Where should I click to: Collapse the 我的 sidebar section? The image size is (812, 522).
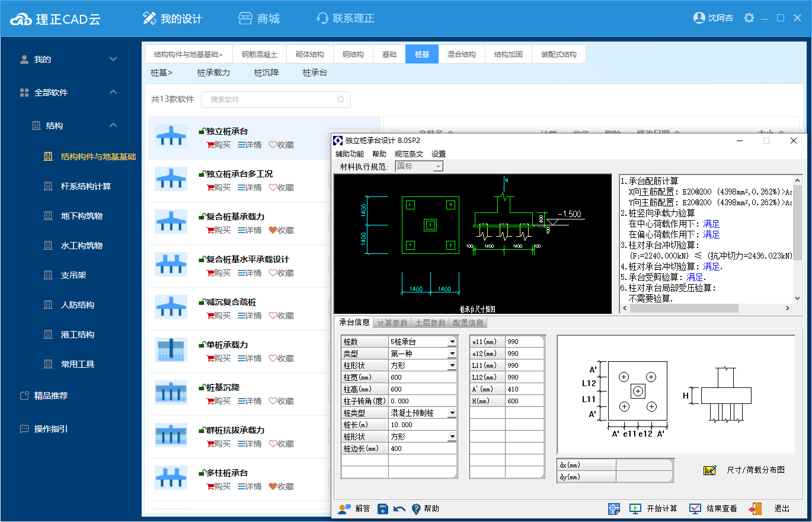114,59
